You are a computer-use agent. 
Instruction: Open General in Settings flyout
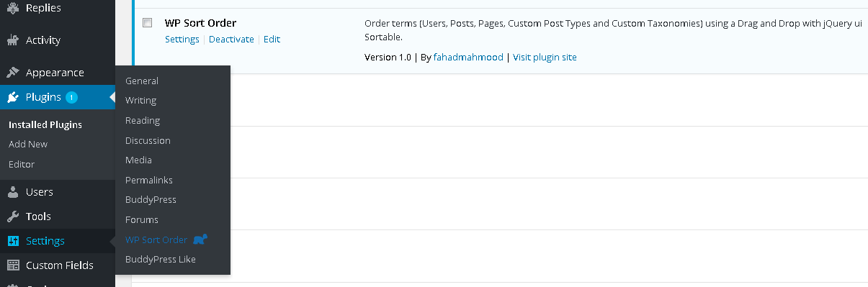click(142, 81)
